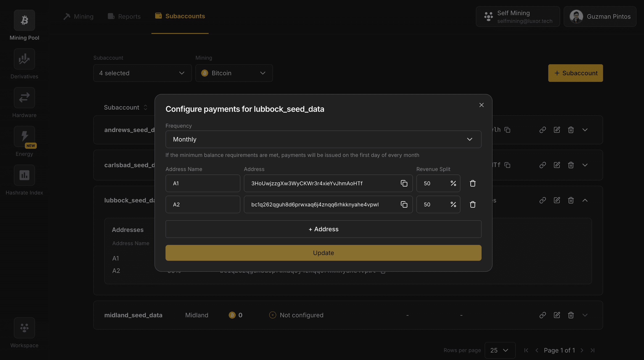Viewport: 644px width, 360px height.
Task: Select the Mining Pool icon in the sidebar
Action: click(x=24, y=20)
